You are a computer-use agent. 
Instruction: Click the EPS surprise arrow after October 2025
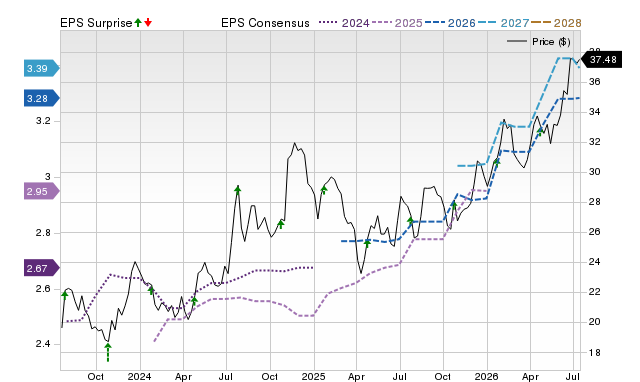point(453,205)
